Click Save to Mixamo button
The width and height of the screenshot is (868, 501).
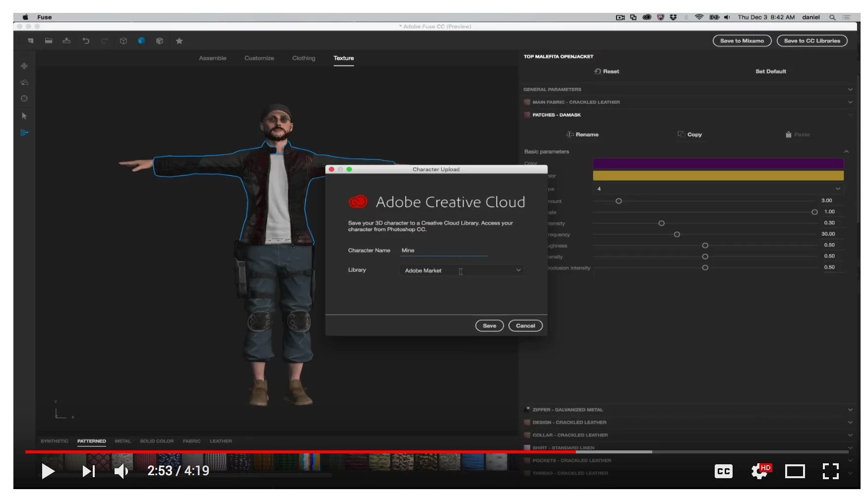tap(742, 41)
